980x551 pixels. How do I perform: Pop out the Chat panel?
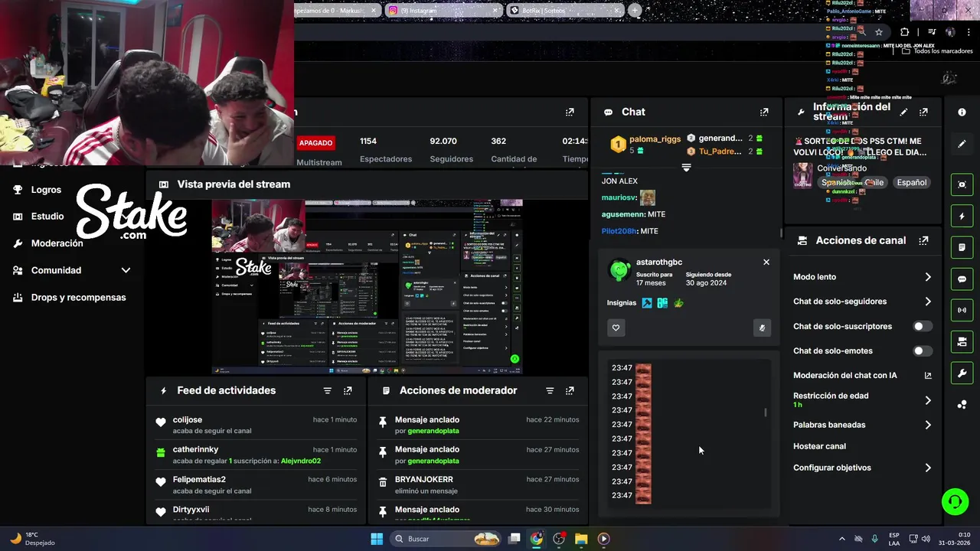click(x=764, y=112)
